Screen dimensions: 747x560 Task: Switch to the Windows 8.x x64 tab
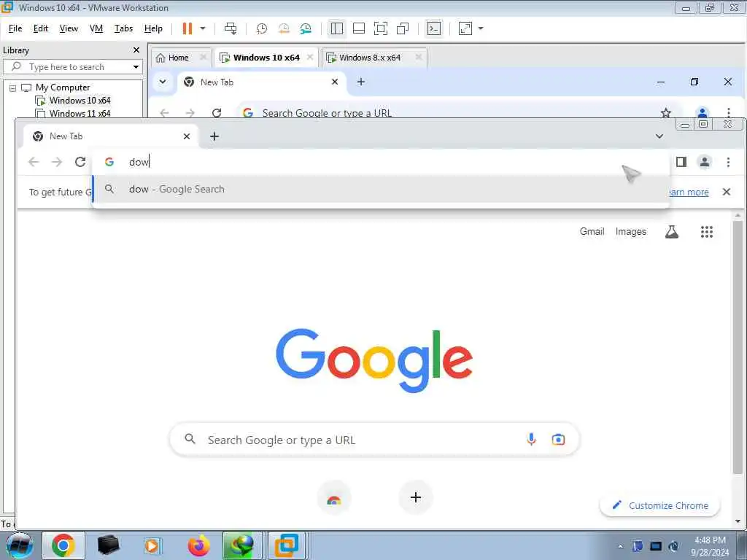click(370, 58)
